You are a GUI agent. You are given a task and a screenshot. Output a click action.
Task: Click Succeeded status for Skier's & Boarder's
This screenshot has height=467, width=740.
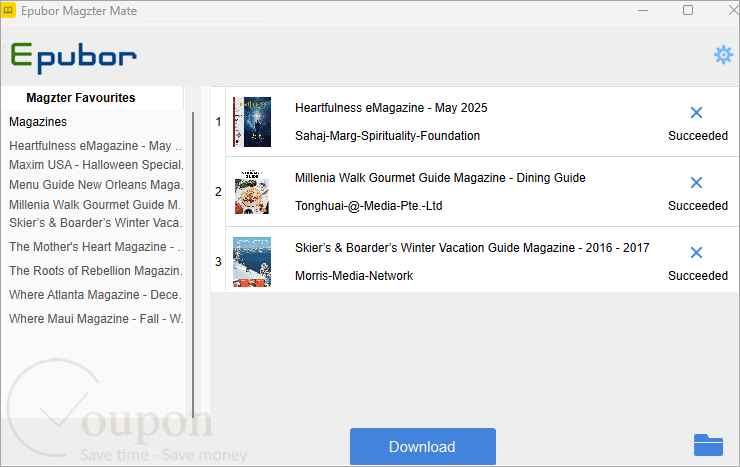tap(698, 275)
